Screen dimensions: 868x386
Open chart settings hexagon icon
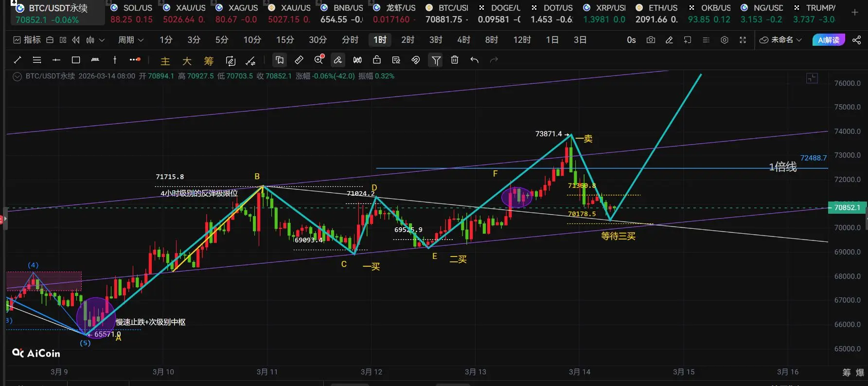pyautogui.click(x=725, y=40)
